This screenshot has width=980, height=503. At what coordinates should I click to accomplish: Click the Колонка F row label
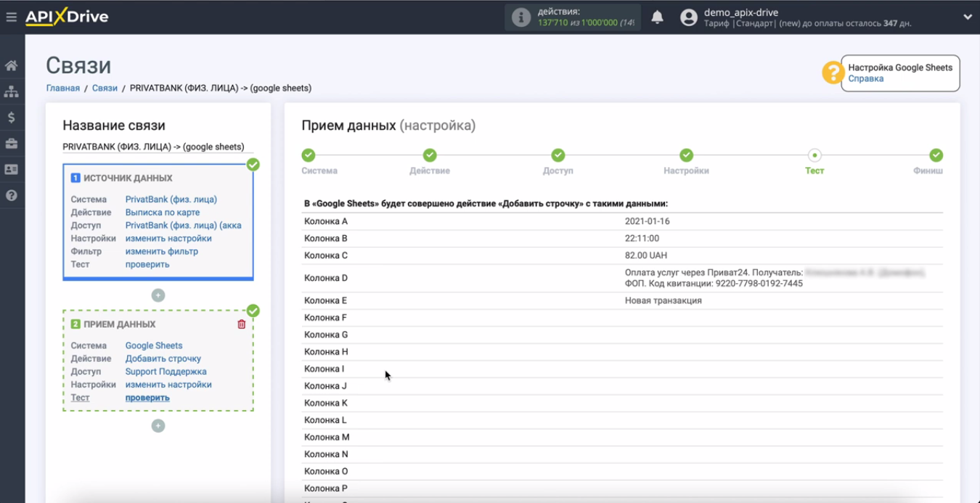tap(326, 318)
